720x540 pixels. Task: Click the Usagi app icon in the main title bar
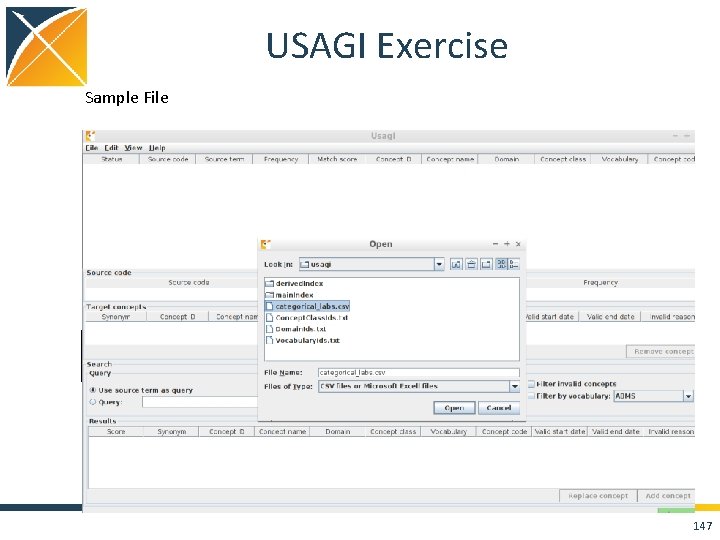(90, 136)
